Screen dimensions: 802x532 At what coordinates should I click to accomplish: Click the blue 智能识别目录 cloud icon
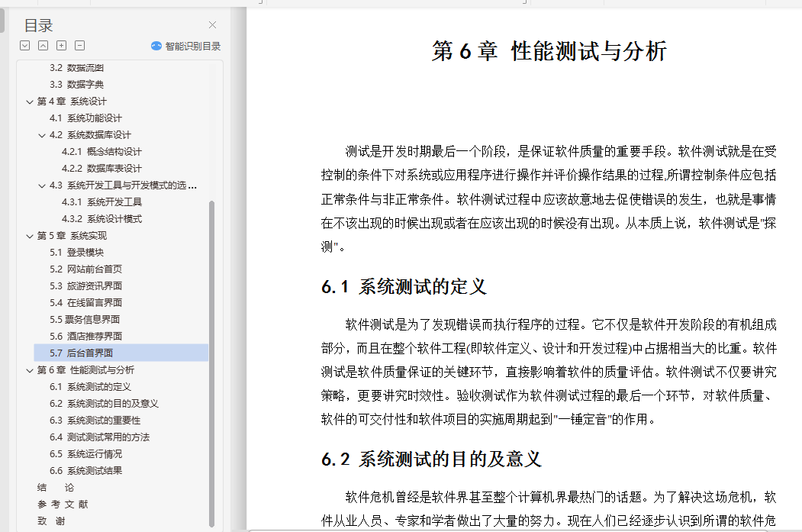pyautogui.click(x=156, y=46)
